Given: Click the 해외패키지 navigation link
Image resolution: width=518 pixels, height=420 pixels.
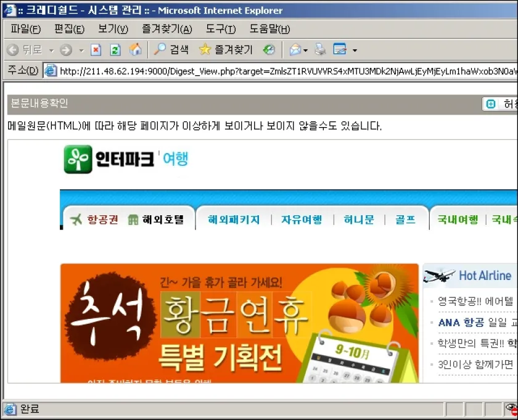Looking at the screenshot, I should (234, 220).
